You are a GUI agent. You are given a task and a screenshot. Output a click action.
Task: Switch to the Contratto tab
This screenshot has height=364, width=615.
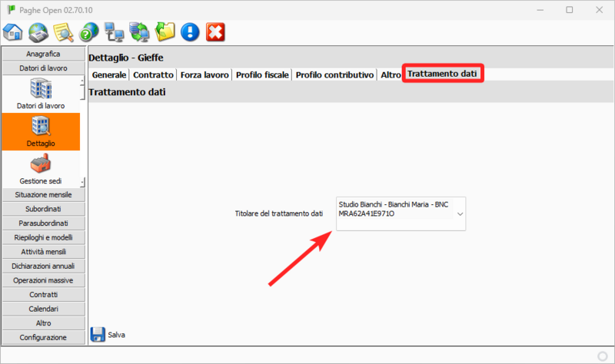click(153, 75)
